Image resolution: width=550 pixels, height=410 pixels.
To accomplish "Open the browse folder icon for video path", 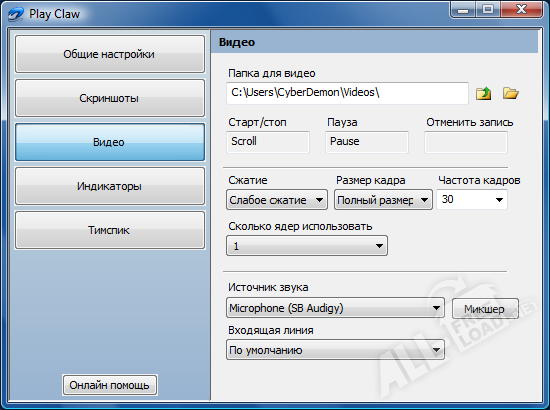I will tap(510, 93).
